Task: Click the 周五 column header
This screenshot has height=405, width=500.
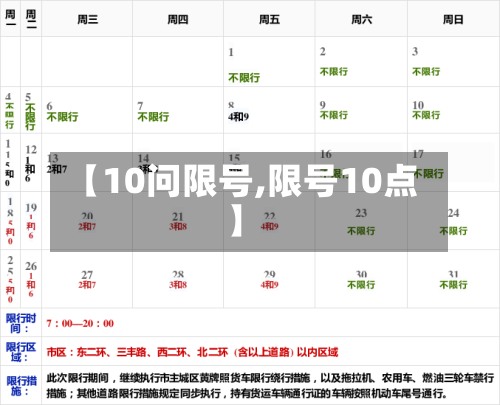Action: [x=269, y=19]
